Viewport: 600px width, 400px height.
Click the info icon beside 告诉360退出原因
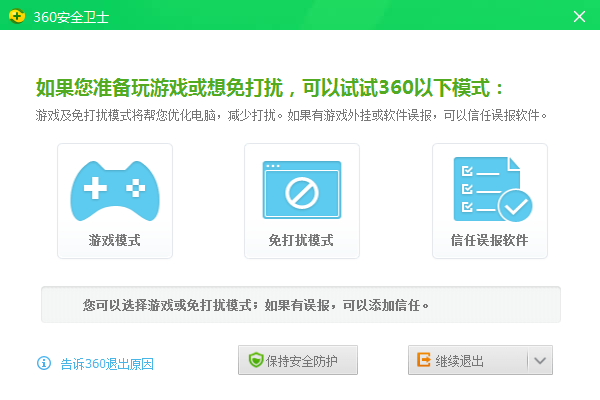point(44,363)
